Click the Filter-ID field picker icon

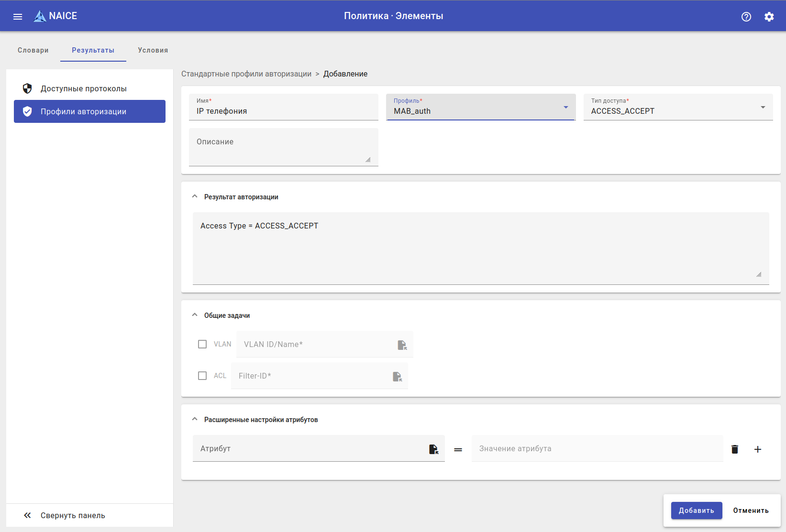point(397,376)
